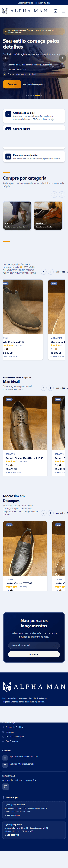
Task: Open the Loafer category card
Action: (48, 216)
